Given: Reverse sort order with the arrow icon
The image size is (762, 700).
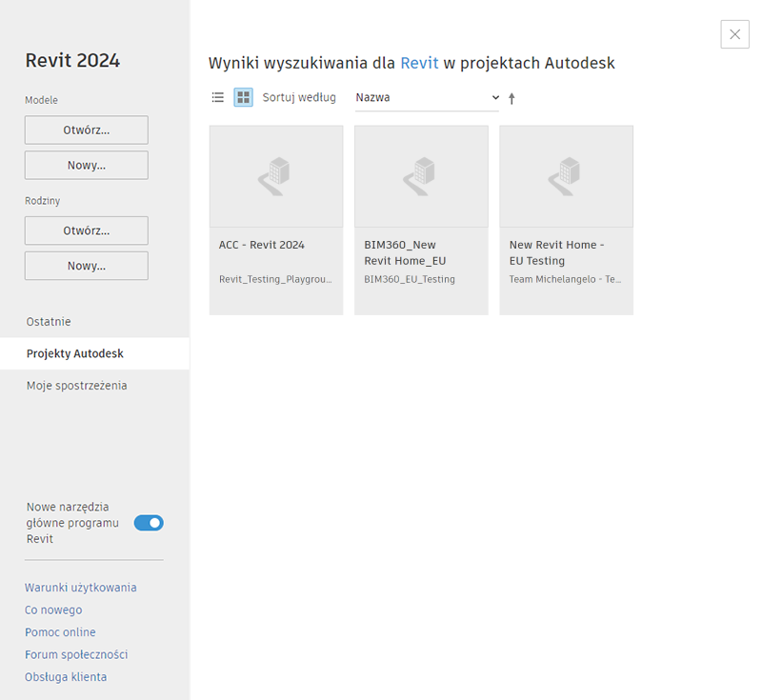Looking at the screenshot, I should pos(511,99).
